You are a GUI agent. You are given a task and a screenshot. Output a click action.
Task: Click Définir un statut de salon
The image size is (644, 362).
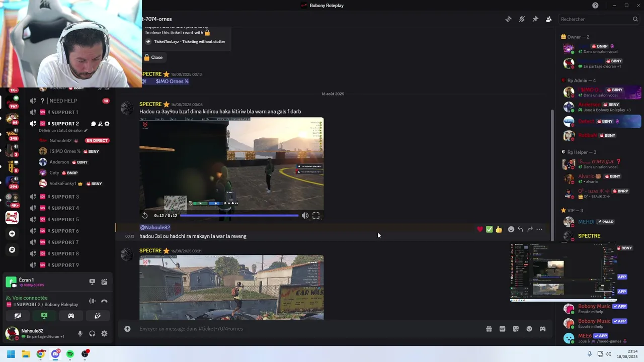click(x=63, y=131)
